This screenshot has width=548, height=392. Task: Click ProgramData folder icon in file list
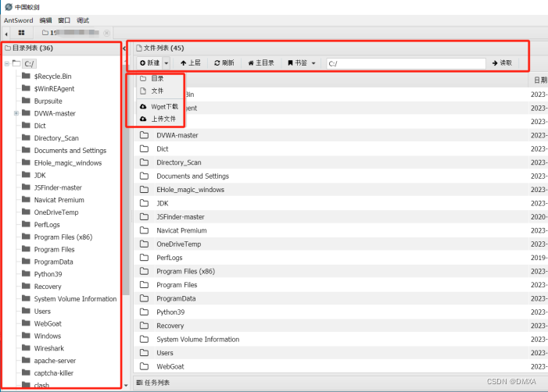[144, 298]
